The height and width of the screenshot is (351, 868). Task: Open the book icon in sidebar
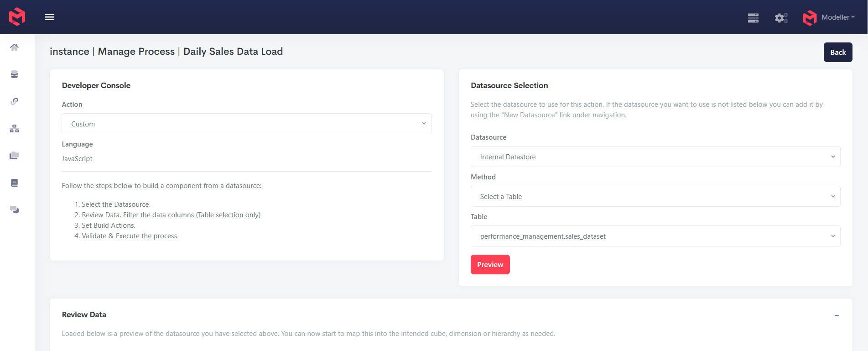point(15,183)
